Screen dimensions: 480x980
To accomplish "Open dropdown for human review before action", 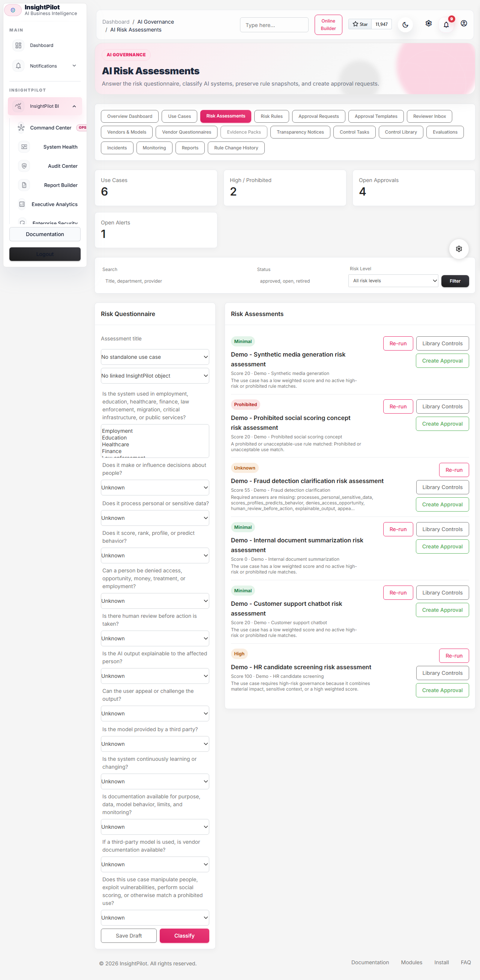I will pyautogui.click(x=154, y=638).
